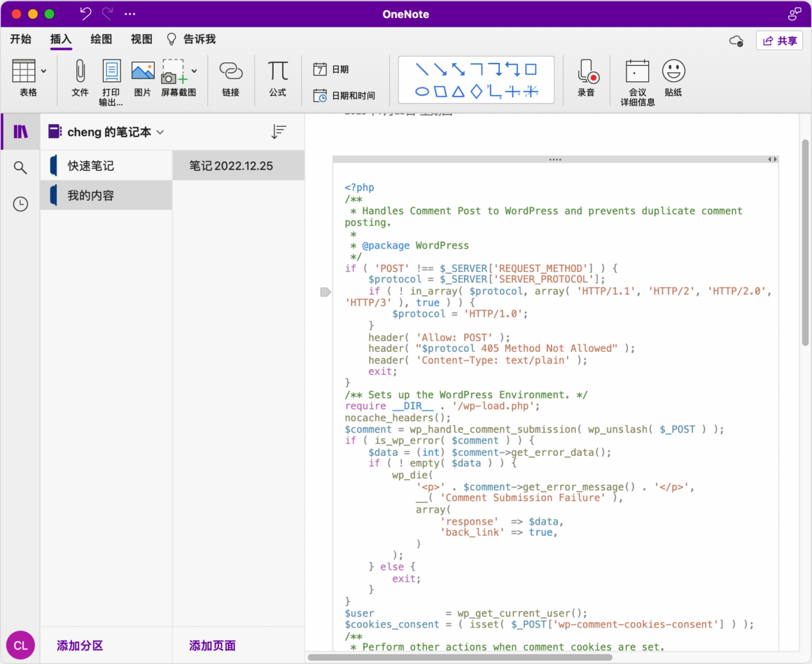
Task: Open the 快速笔记 section
Action: (106, 166)
